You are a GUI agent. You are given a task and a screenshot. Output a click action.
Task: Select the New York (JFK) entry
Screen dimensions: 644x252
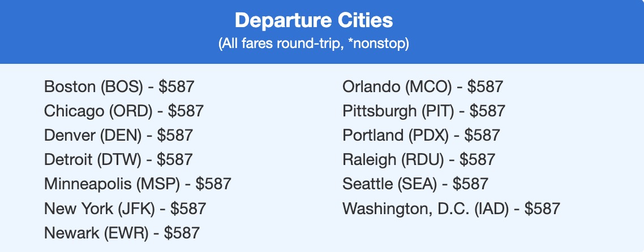[x=125, y=208]
